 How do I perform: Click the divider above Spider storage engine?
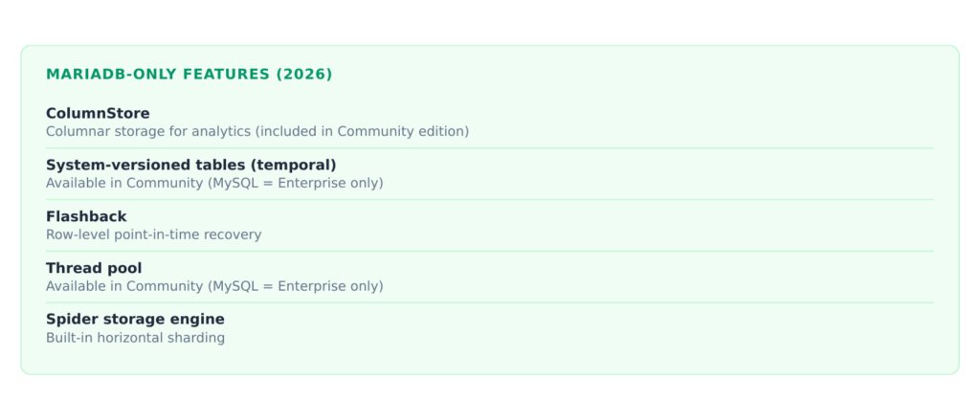tap(490, 303)
